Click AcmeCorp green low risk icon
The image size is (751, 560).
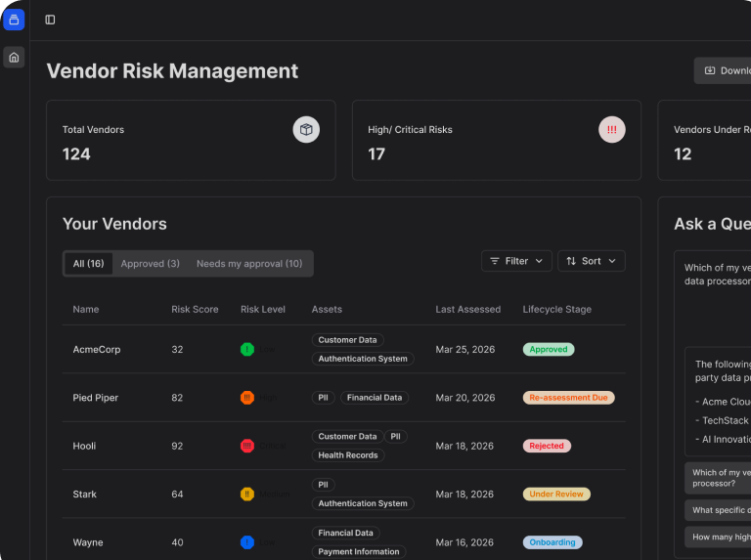pyautogui.click(x=247, y=350)
